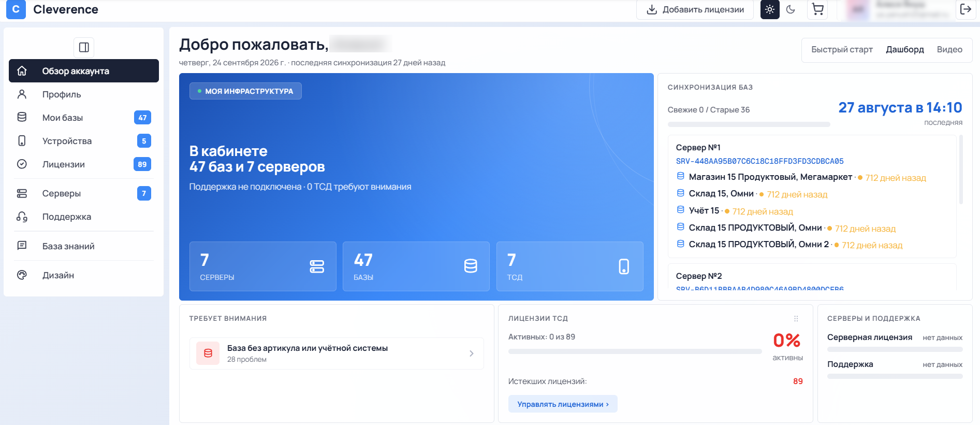Image resolution: width=980 pixels, height=425 pixels.
Task: Open Обзор аккаунта in sidebar
Action: [x=84, y=71]
